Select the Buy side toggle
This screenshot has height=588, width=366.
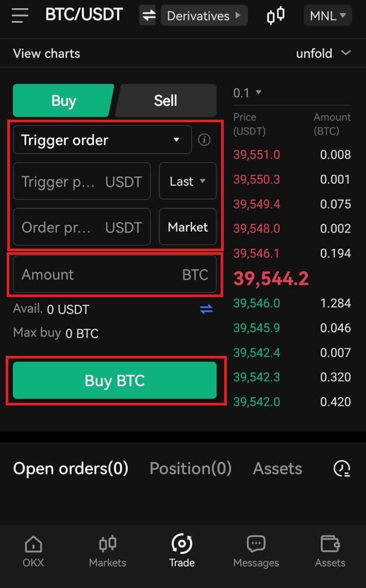[x=63, y=101]
